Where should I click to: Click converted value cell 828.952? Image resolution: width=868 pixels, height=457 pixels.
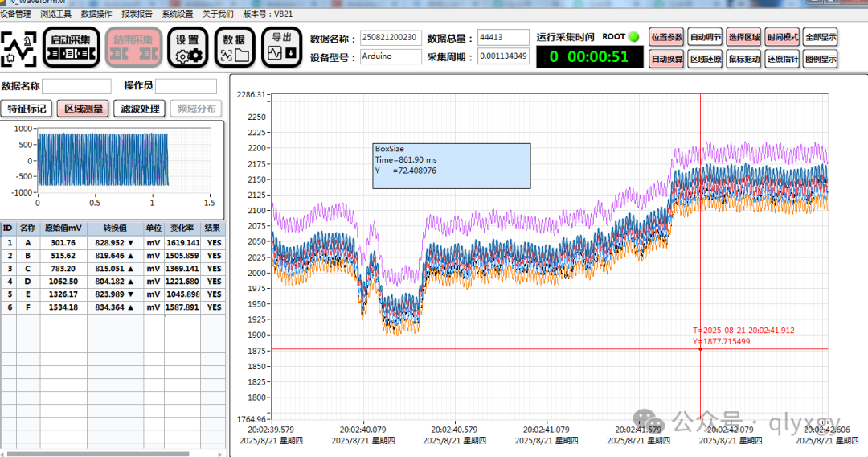115,243
